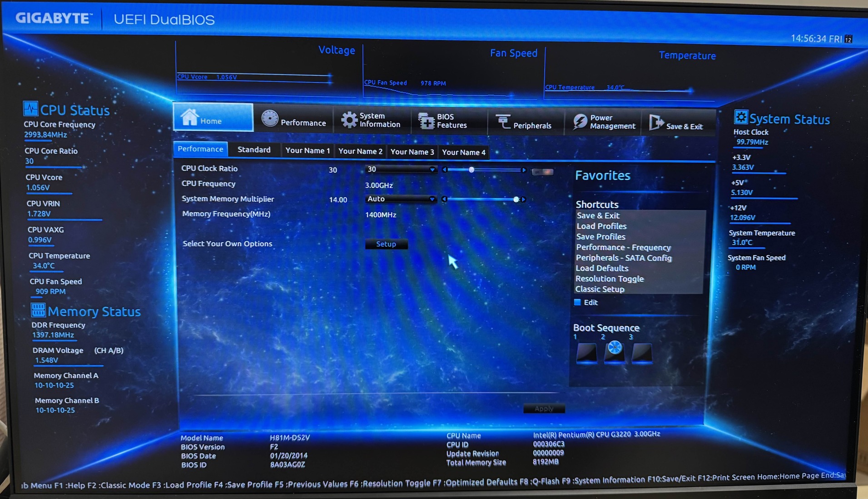
Task: Open the Your Name 4 tab
Action: (464, 152)
